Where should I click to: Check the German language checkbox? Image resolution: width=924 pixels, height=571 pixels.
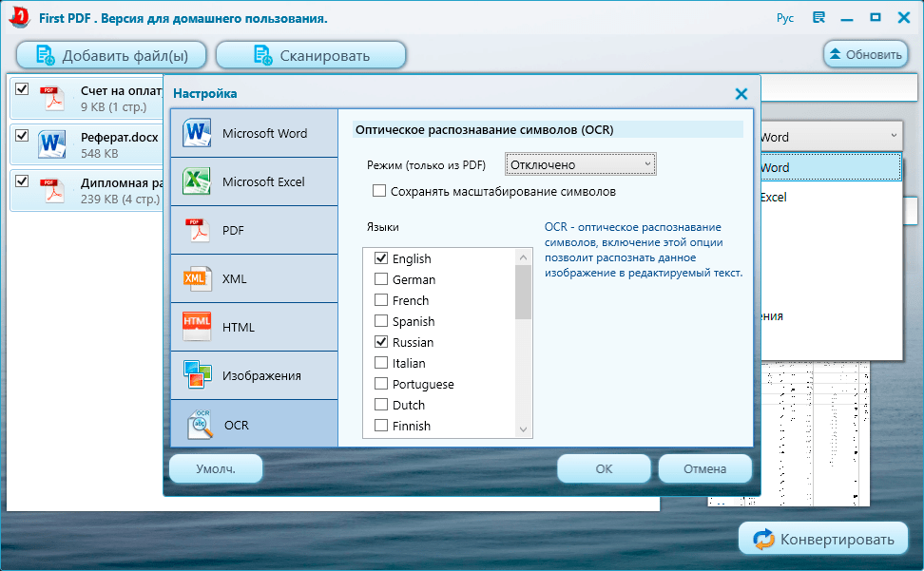(x=381, y=279)
